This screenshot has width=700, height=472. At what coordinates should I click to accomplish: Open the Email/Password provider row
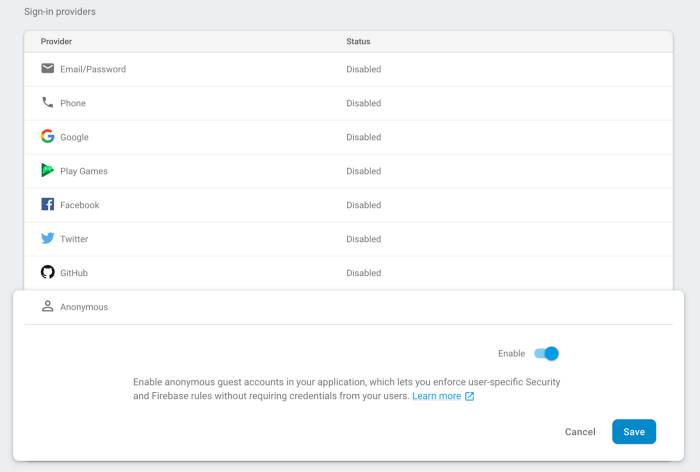point(348,69)
